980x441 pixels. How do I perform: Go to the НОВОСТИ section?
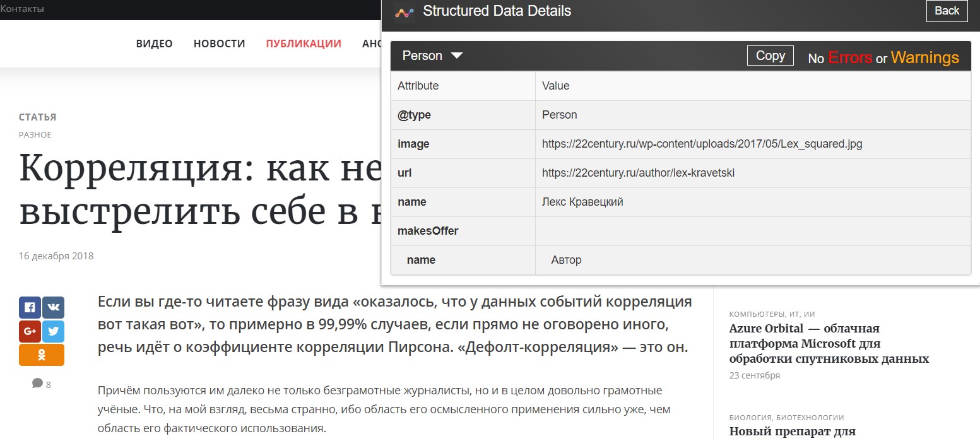219,44
